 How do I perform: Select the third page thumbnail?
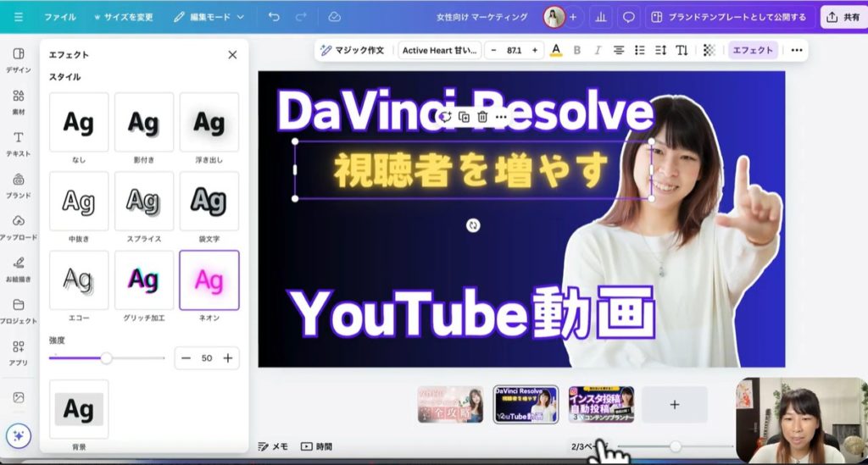(x=601, y=404)
